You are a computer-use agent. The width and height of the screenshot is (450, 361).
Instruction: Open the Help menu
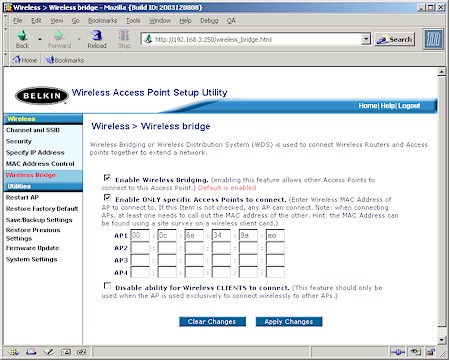[x=185, y=21]
